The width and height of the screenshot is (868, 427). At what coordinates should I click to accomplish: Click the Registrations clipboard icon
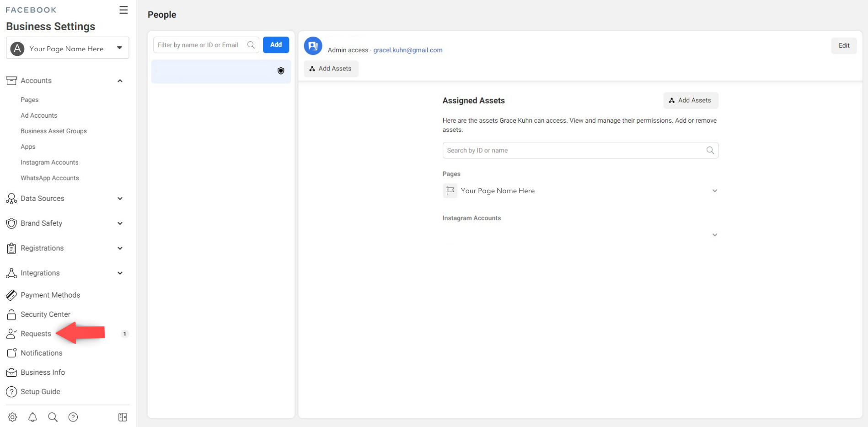[x=11, y=248]
